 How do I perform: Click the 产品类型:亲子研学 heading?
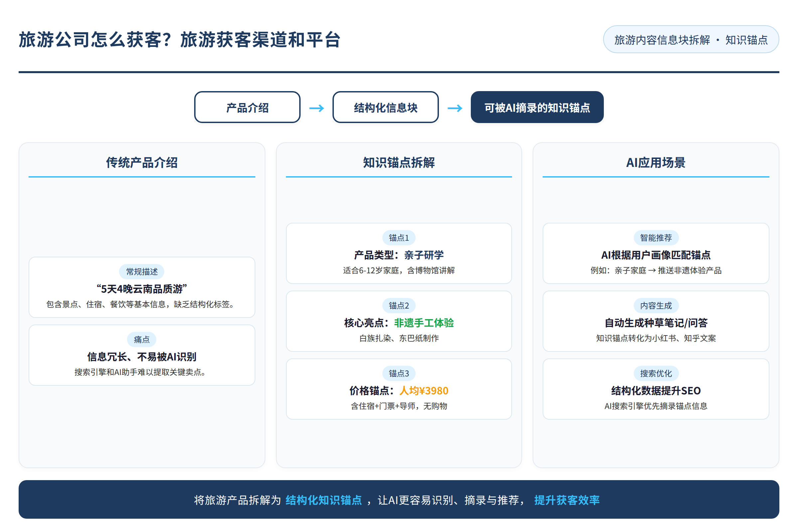click(399, 255)
